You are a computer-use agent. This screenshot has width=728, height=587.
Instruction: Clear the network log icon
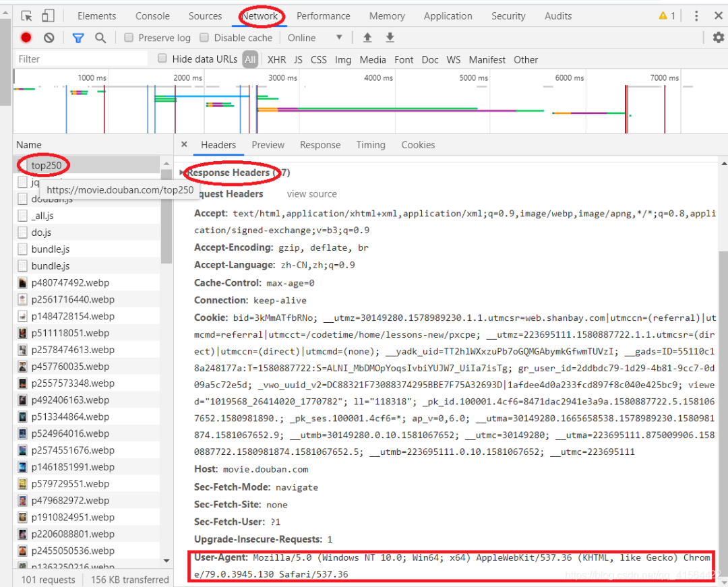(x=49, y=38)
